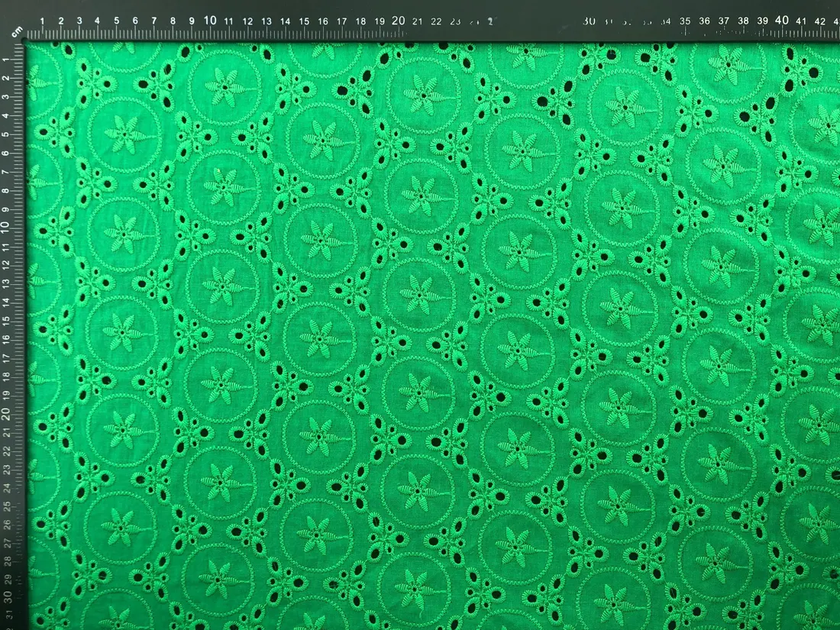840x630 pixels.
Task: Click the 15 mark on the left ruler
Action: coord(6,320)
